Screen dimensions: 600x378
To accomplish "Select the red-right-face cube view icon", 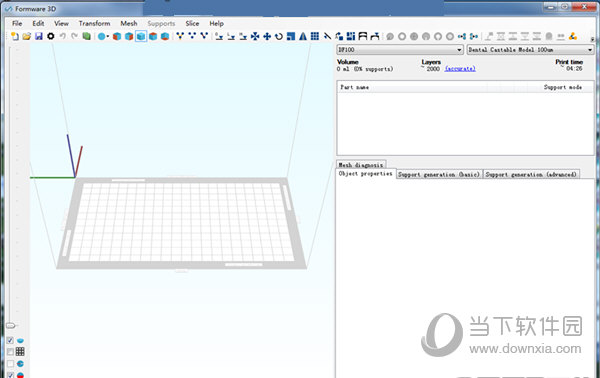I will coord(129,36).
